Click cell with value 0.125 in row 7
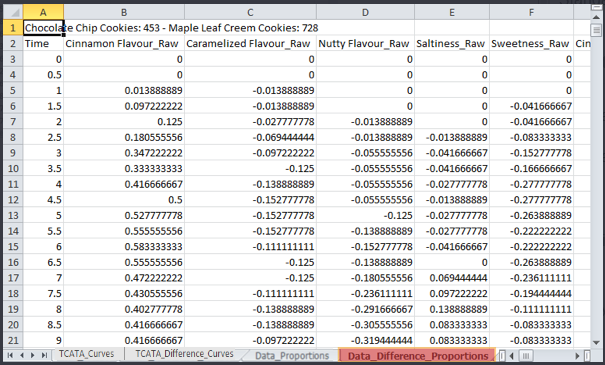 pyautogui.click(x=124, y=122)
